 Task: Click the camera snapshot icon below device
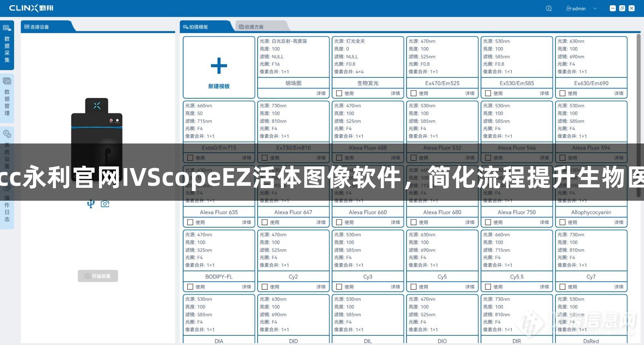click(x=105, y=204)
